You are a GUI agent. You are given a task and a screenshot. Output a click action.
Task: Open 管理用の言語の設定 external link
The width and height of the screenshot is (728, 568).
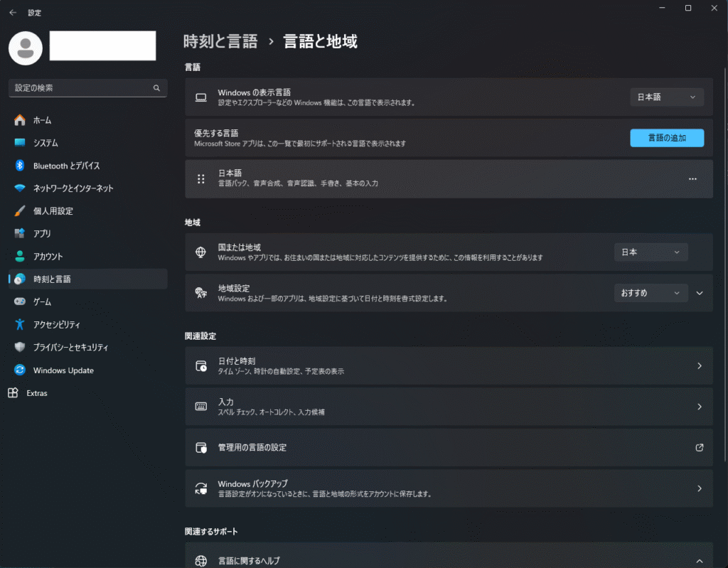tap(700, 448)
